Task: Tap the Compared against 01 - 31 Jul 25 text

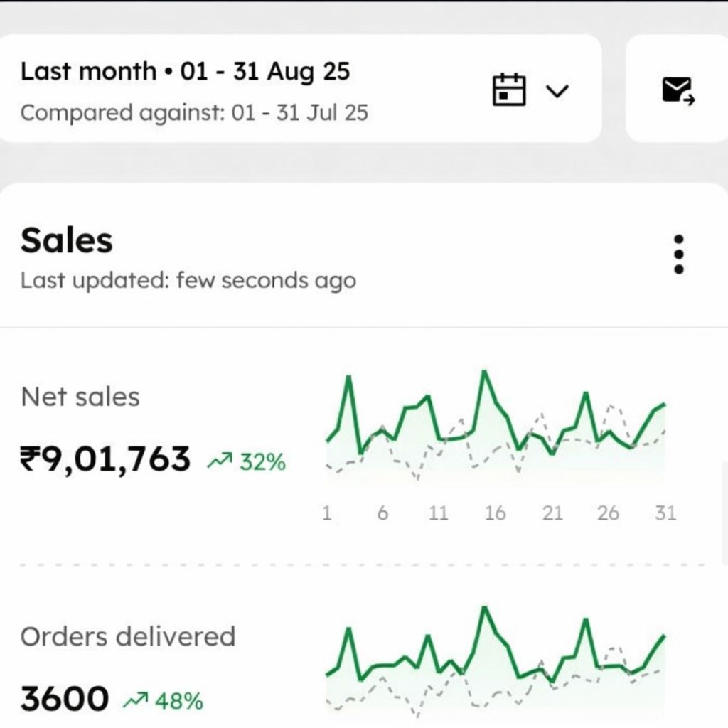Action: 194,113
